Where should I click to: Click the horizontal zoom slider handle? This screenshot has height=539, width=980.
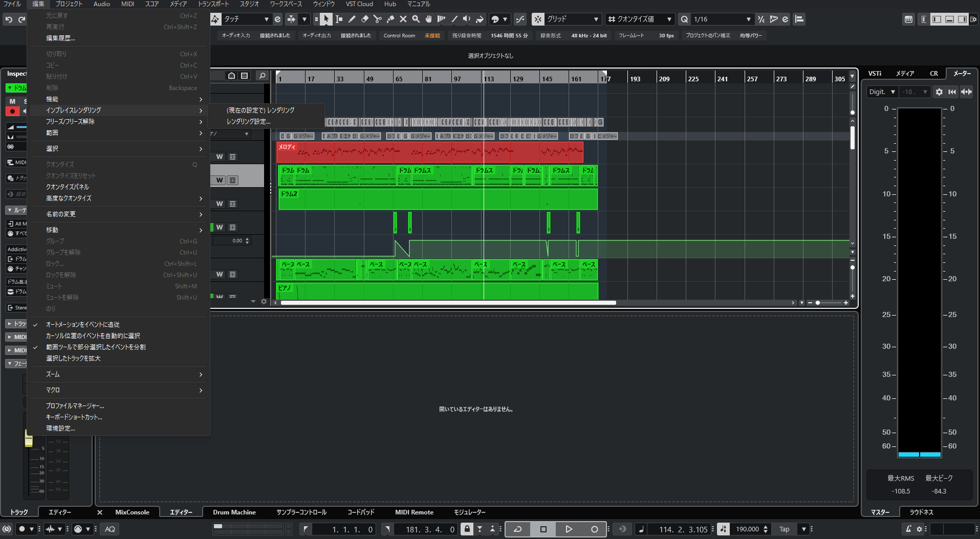818,303
